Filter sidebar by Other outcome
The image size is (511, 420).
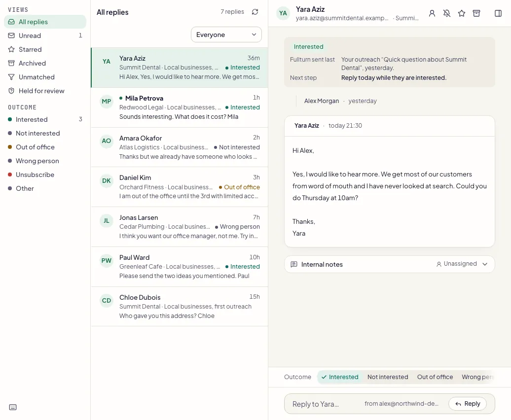45,188
